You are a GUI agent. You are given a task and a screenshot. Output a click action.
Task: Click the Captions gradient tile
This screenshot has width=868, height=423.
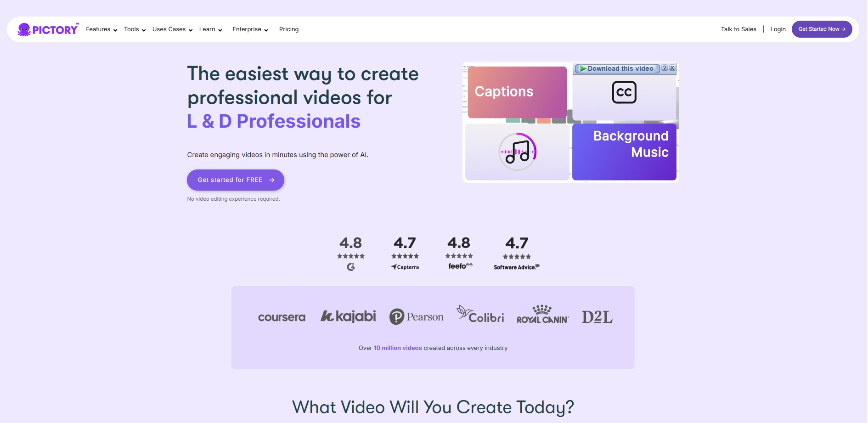pyautogui.click(x=517, y=92)
